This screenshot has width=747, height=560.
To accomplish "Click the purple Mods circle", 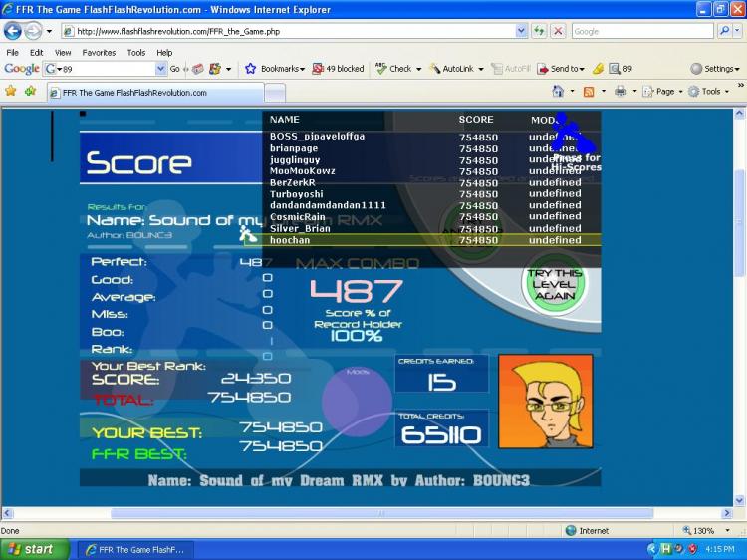I will (x=357, y=401).
